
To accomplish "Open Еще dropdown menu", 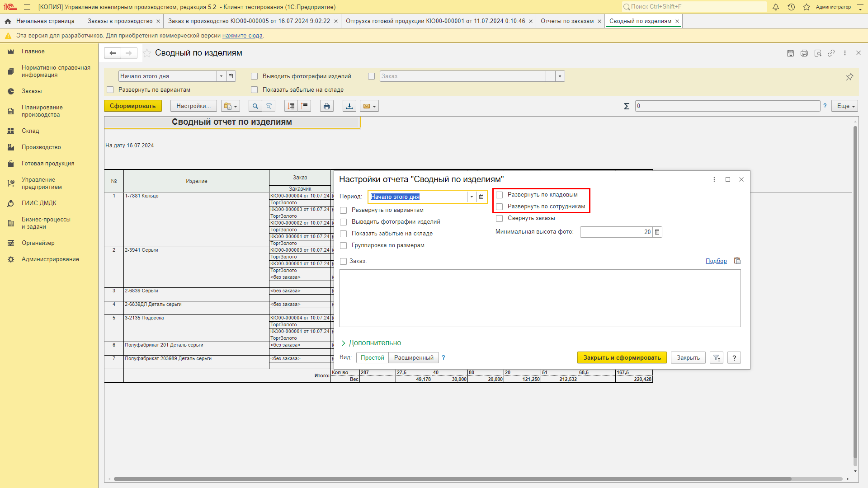I will point(844,106).
